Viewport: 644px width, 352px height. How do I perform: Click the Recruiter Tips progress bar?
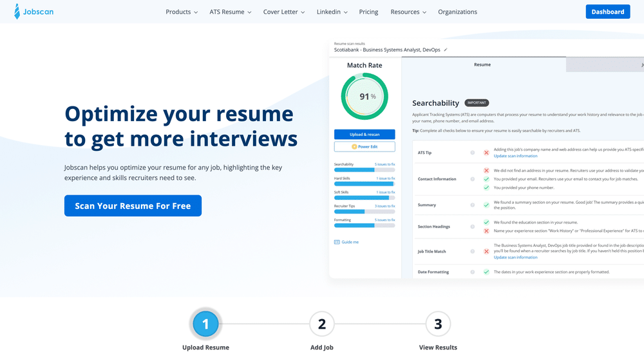click(365, 211)
